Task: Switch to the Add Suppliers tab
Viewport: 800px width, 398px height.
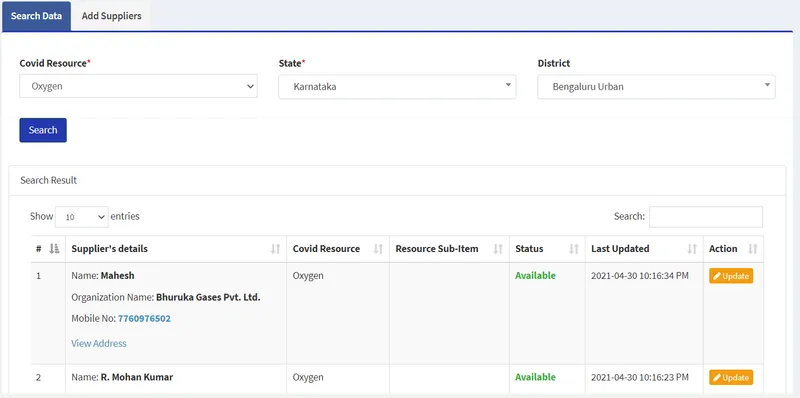Action: click(x=111, y=16)
